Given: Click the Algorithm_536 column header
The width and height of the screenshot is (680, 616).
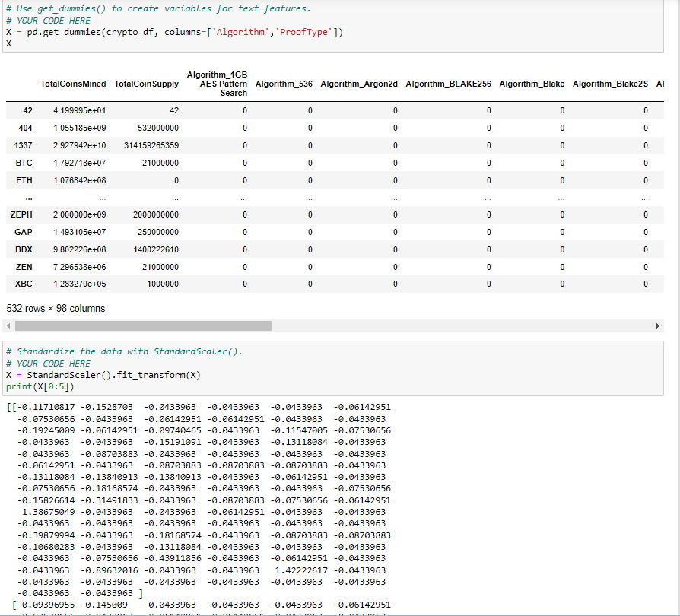Looking at the screenshot, I should pyautogui.click(x=284, y=84).
